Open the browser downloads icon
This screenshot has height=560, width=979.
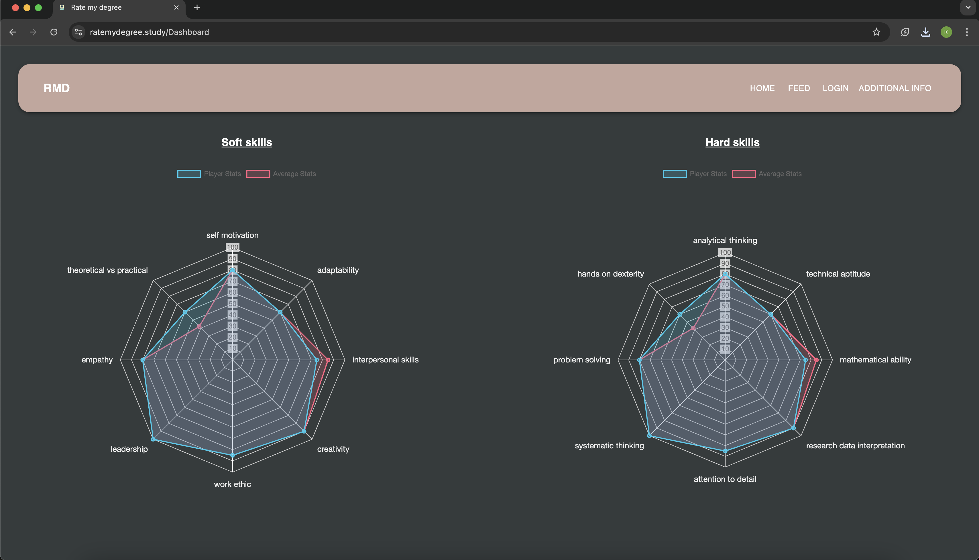coord(925,32)
